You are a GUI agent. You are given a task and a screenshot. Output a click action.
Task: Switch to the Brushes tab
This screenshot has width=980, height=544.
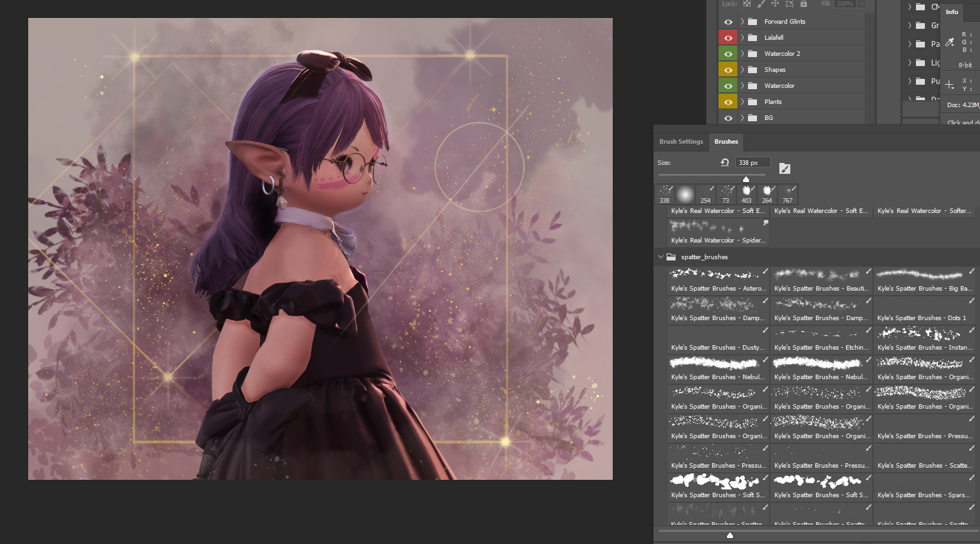click(x=726, y=142)
